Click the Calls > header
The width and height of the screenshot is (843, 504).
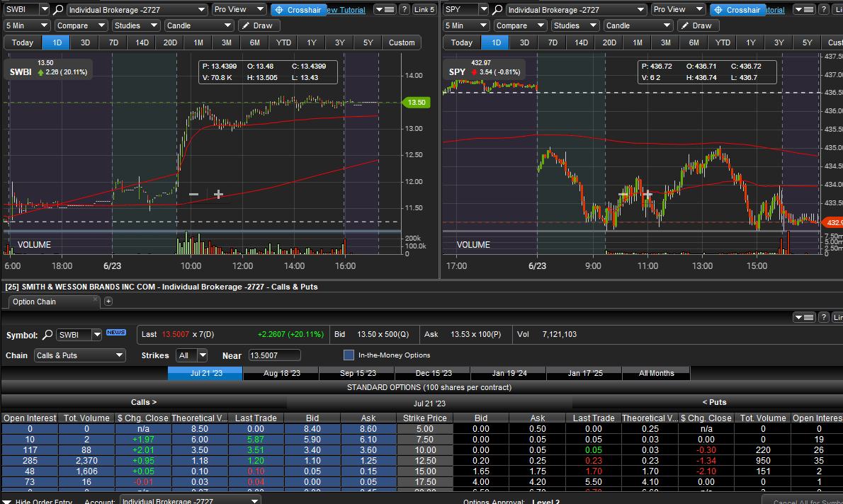(144, 402)
